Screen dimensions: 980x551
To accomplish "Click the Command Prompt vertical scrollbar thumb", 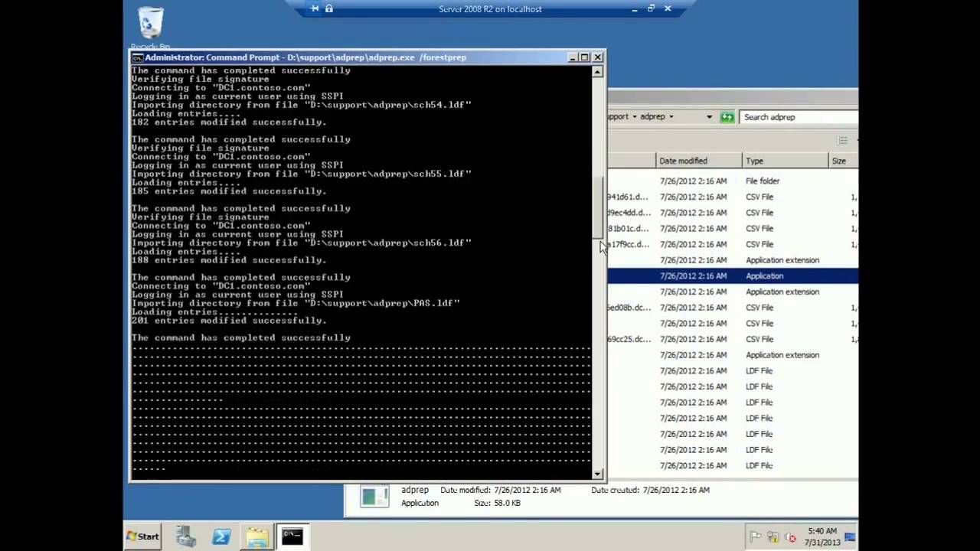I will pos(598,207).
